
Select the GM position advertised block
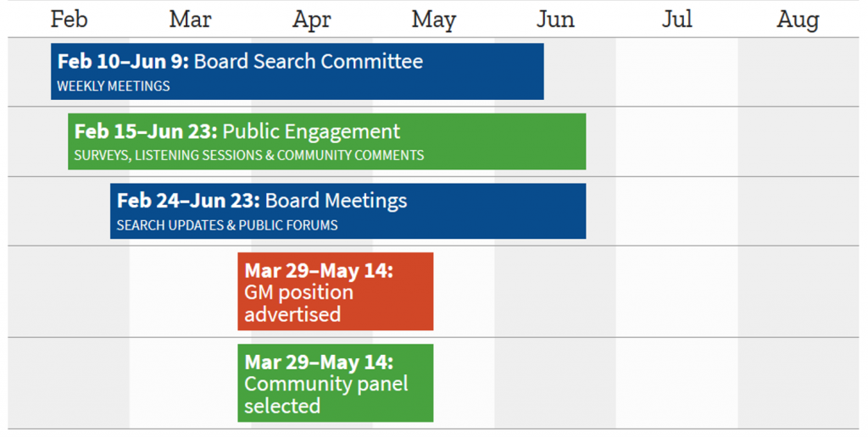(336, 291)
